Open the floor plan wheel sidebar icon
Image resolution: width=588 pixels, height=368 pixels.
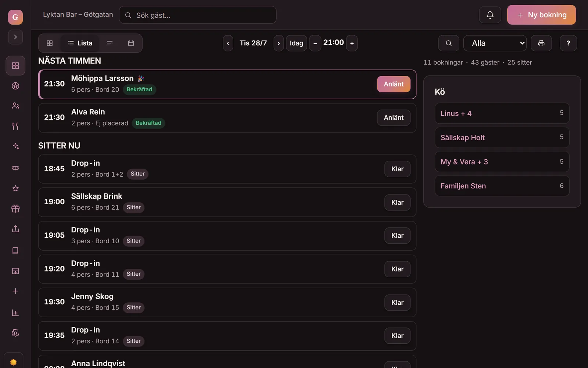point(15,86)
